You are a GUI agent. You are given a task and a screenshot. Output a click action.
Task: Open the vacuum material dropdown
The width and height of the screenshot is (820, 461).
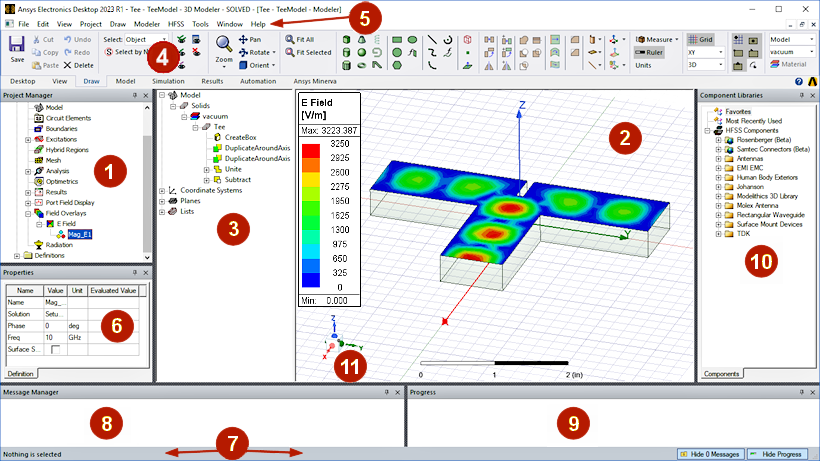click(792, 52)
